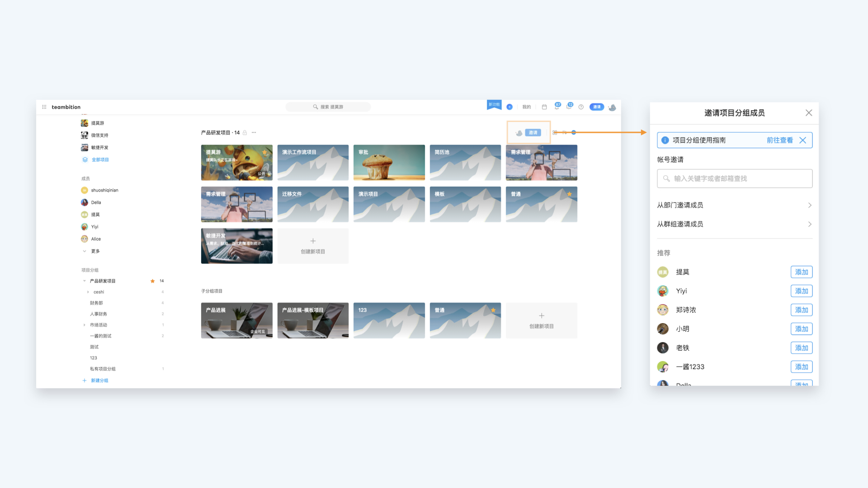The image size is (868, 488).
Task: Open the 产品进展-模板项目 card
Action: tap(313, 320)
